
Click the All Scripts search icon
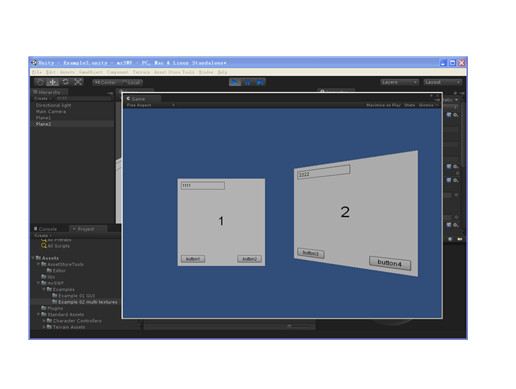[44, 246]
